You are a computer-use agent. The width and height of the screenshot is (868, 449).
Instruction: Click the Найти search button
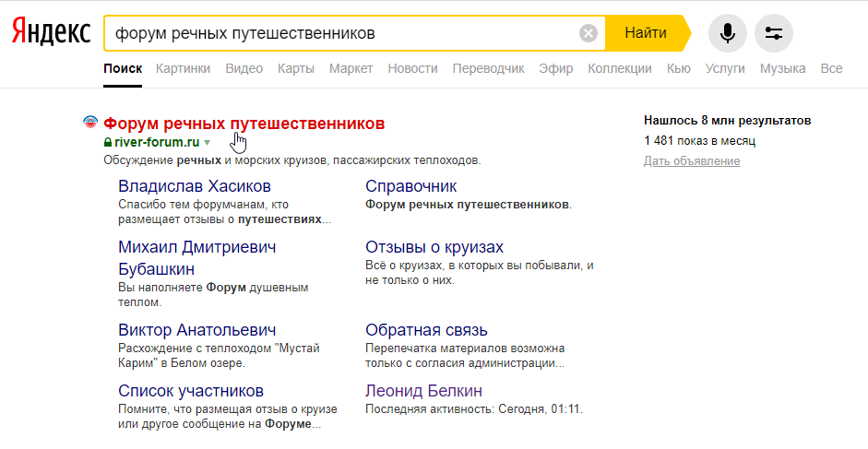646,33
